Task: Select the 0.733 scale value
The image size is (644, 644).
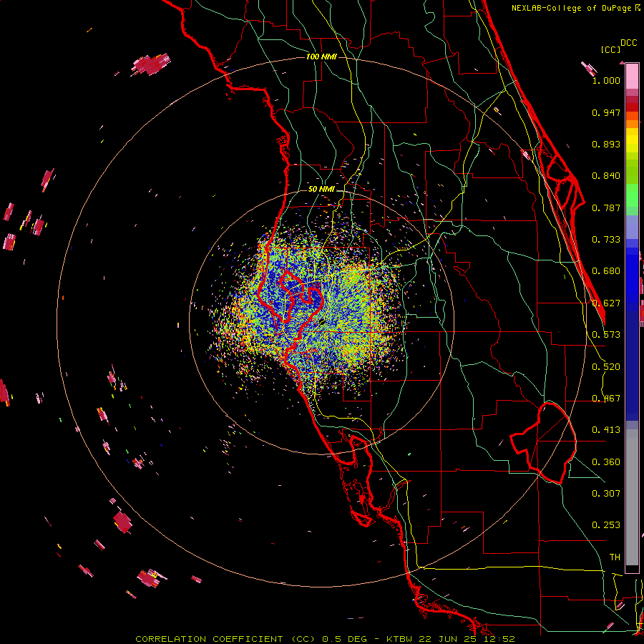Action: (606, 240)
